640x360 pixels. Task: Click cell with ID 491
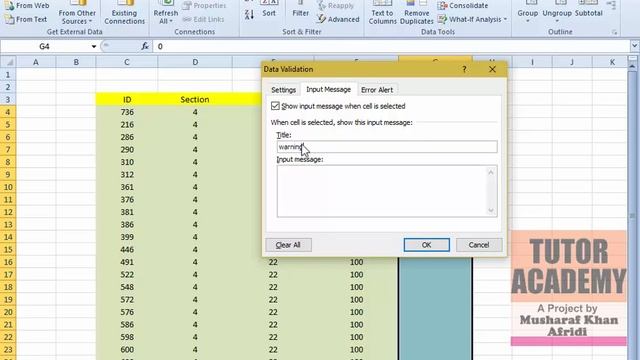pyautogui.click(x=127, y=262)
